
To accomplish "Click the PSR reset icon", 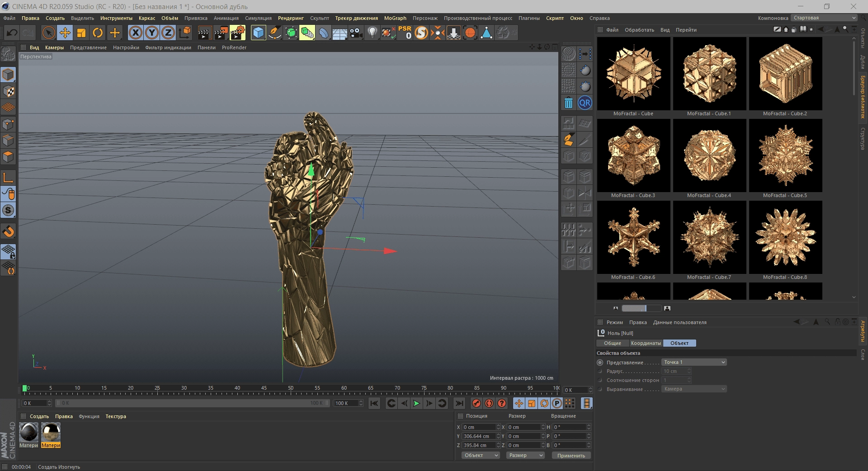I will [x=405, y=33].
